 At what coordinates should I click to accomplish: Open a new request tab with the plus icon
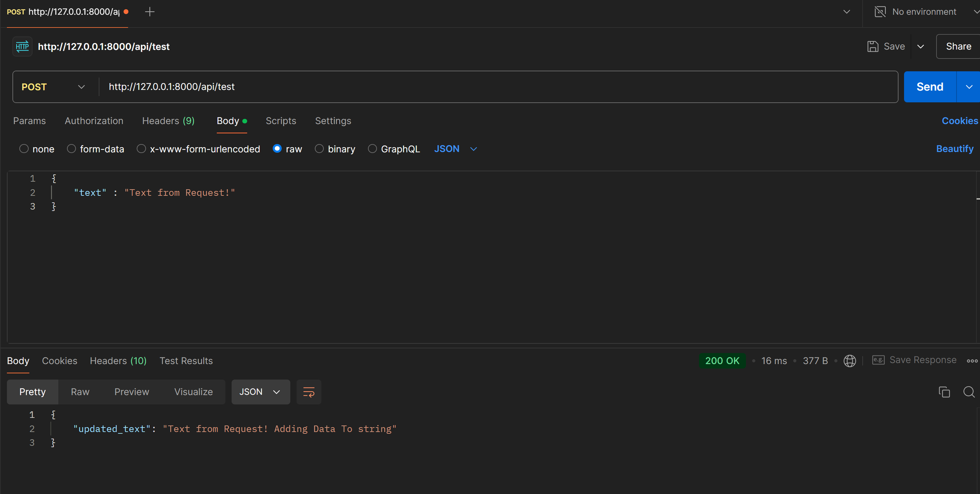pos(149,12)
